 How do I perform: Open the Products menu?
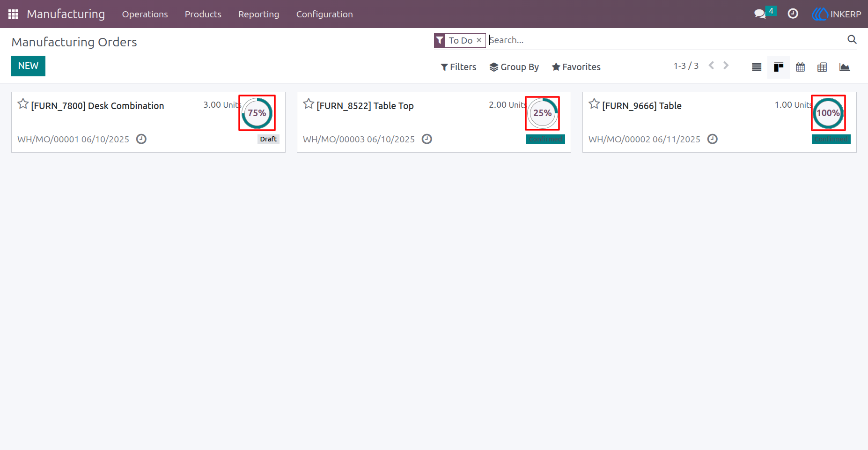coord(203,14)
